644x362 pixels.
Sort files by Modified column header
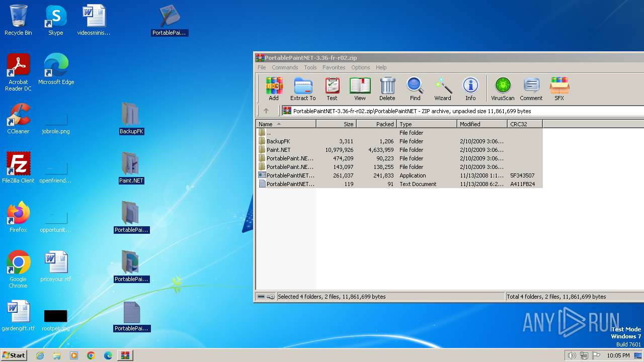pos(482,124)
